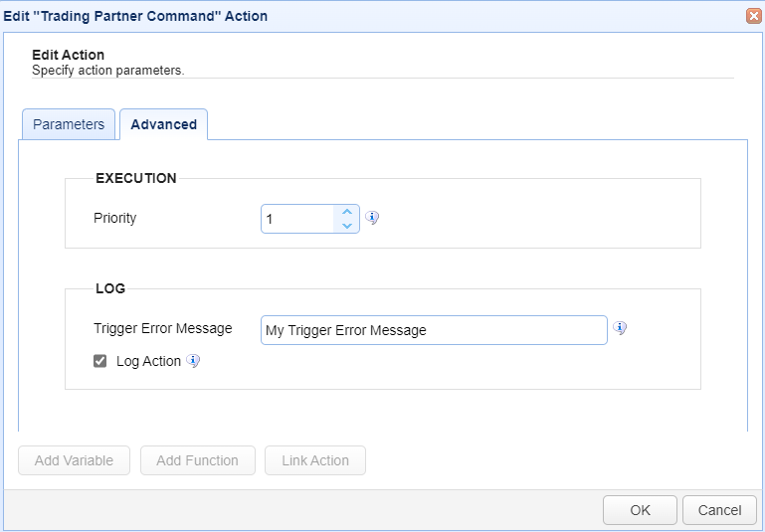Select the Advanced tab
The image size is (765, 532).
coord(163,124)
